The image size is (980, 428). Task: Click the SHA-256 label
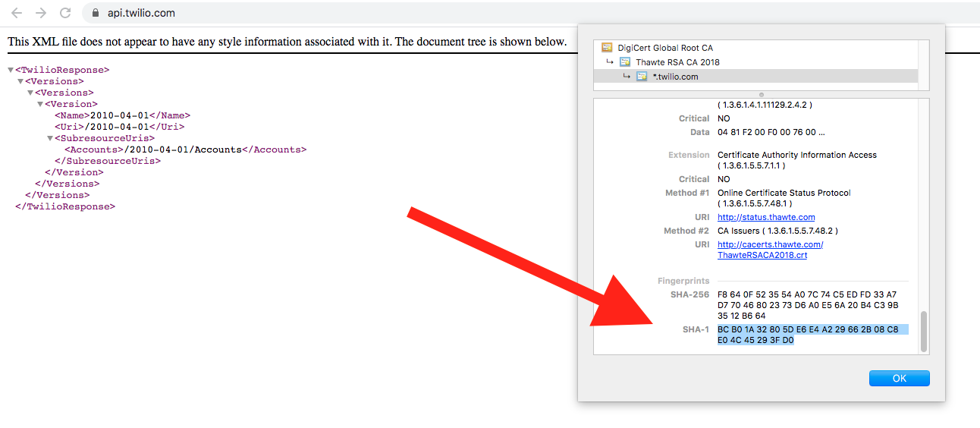pos(690,294)
